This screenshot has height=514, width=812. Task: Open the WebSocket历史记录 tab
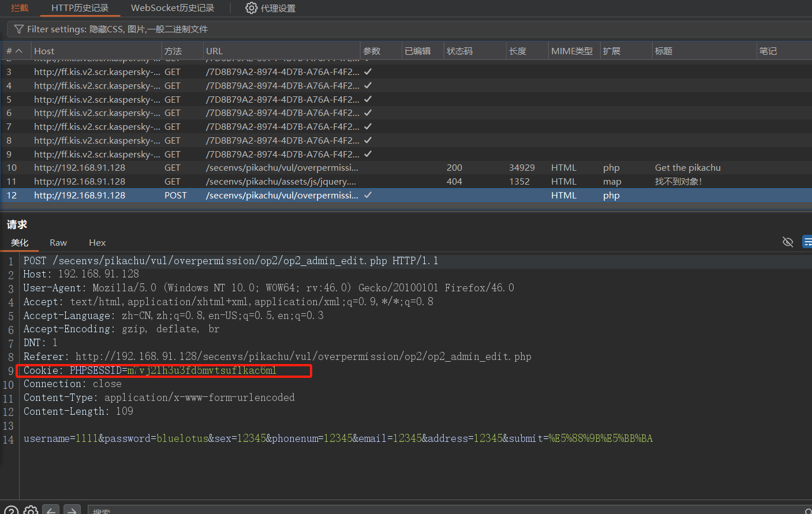(173, 8)
